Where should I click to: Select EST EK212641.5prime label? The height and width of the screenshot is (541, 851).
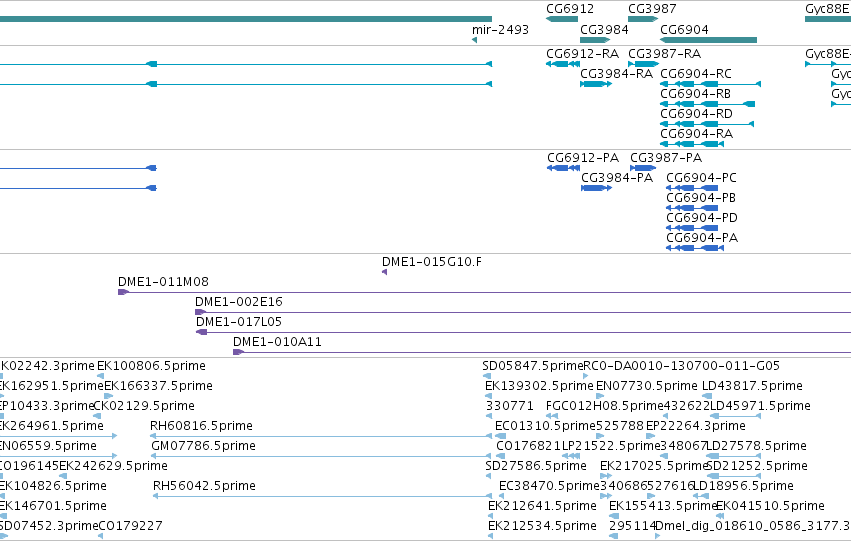tap(542, 506)
